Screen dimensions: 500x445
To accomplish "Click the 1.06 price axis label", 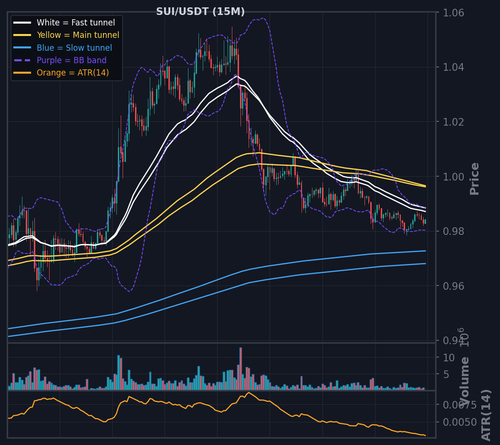I will coord(453,13).
